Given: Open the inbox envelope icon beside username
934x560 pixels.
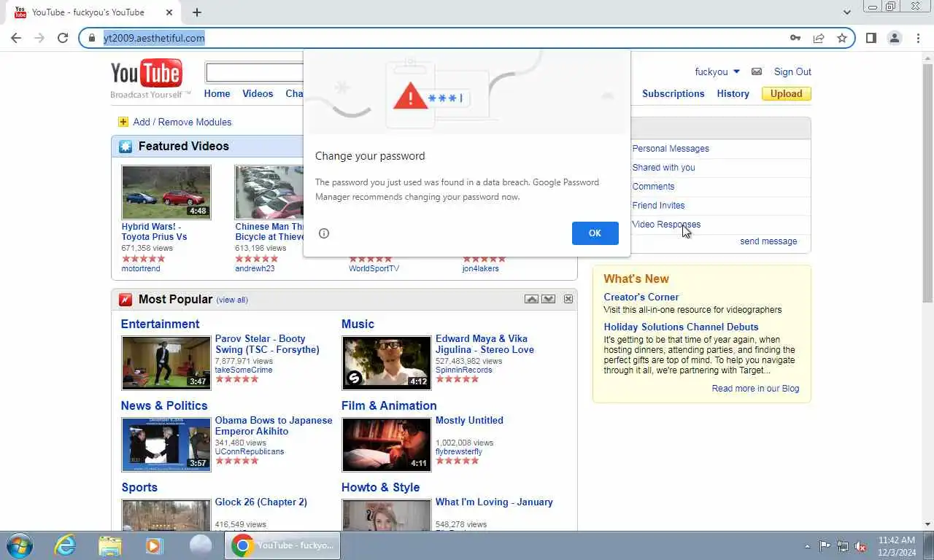Looking at the screenshot, I should coord(757,71).
